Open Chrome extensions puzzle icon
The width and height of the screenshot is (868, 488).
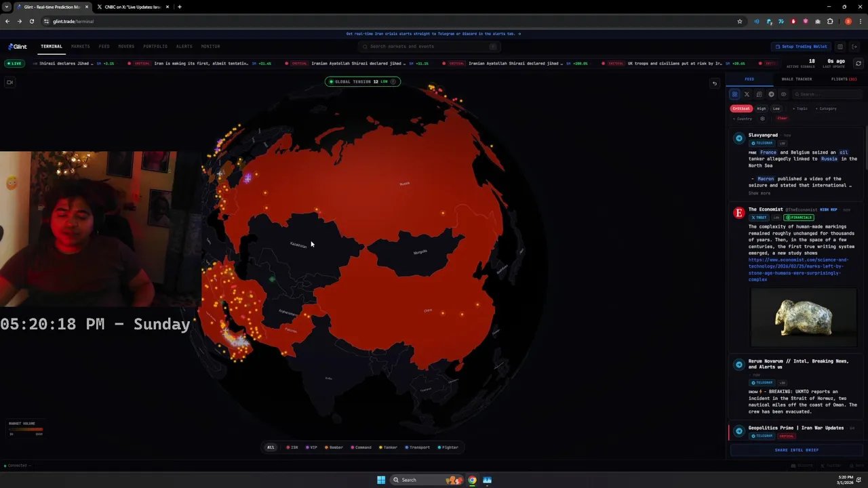(830, 21)
